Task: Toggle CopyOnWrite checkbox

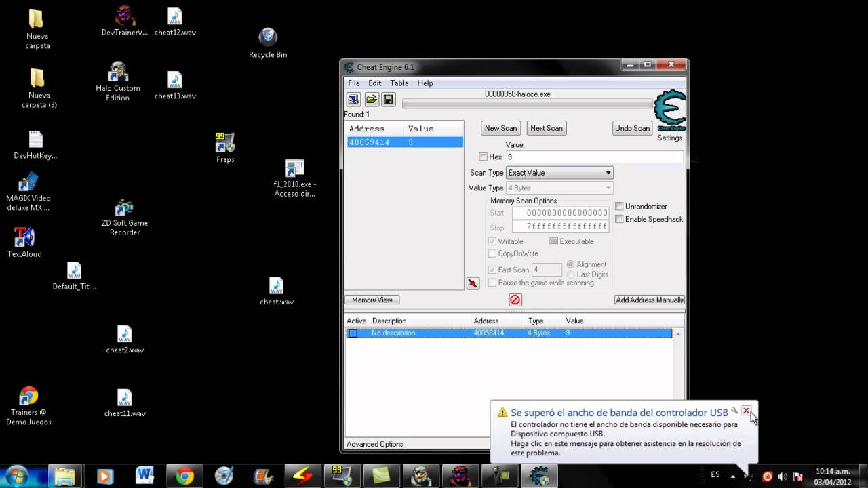Action: pos(492,253)
